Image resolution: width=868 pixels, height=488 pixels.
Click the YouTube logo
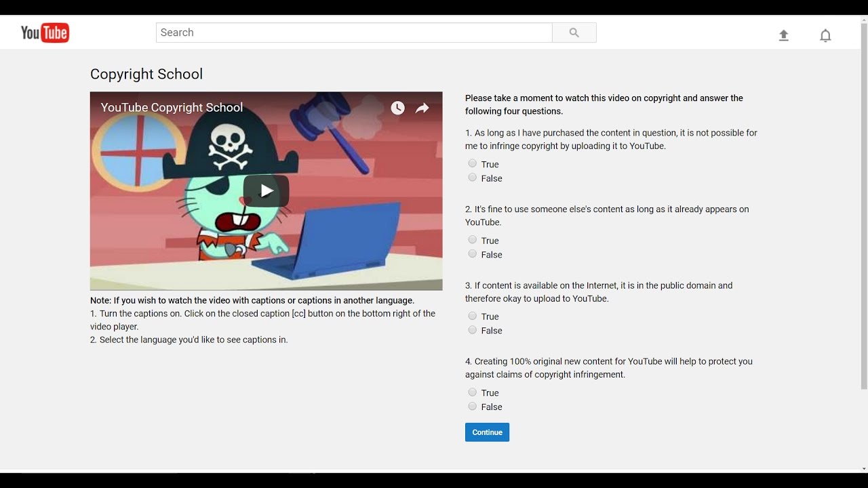coord(45,33)
